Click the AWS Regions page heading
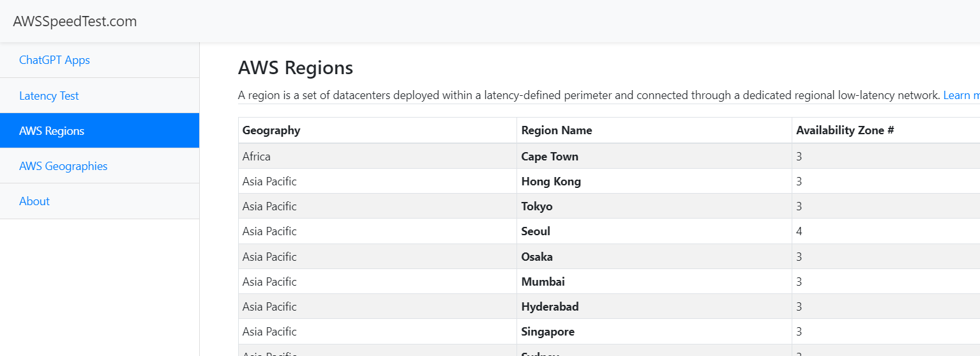980x356 pixels. pos(296,68)
